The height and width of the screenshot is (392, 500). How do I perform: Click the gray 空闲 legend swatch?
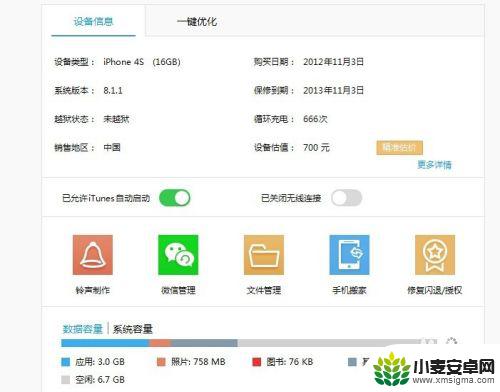pyautogui.click(x=66, y=380)
